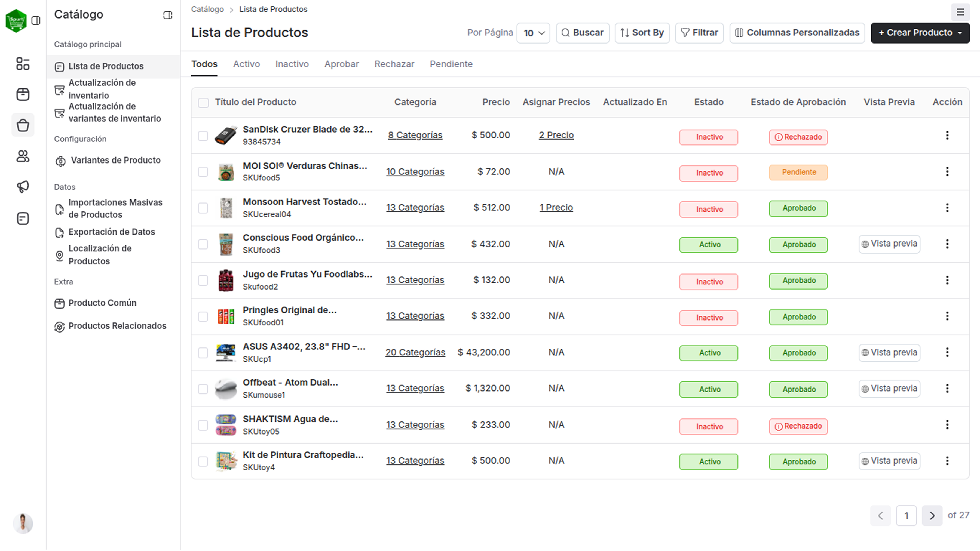The image size is (980, 551).
Task: Open catalog shopping bag icon in rail
Action: (23, 125)
